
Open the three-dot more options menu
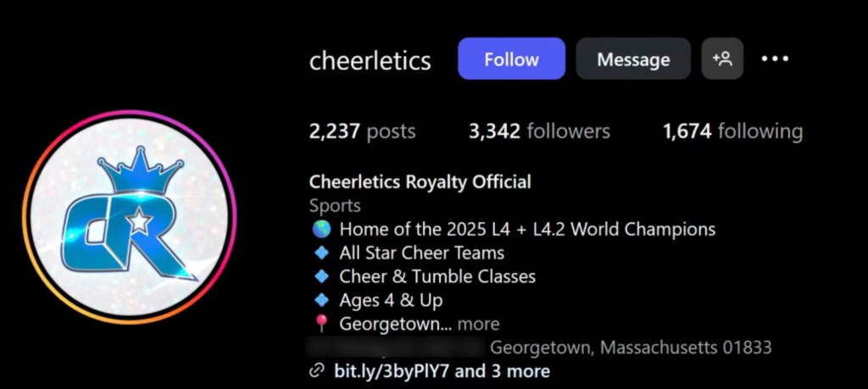click(775, 58)
